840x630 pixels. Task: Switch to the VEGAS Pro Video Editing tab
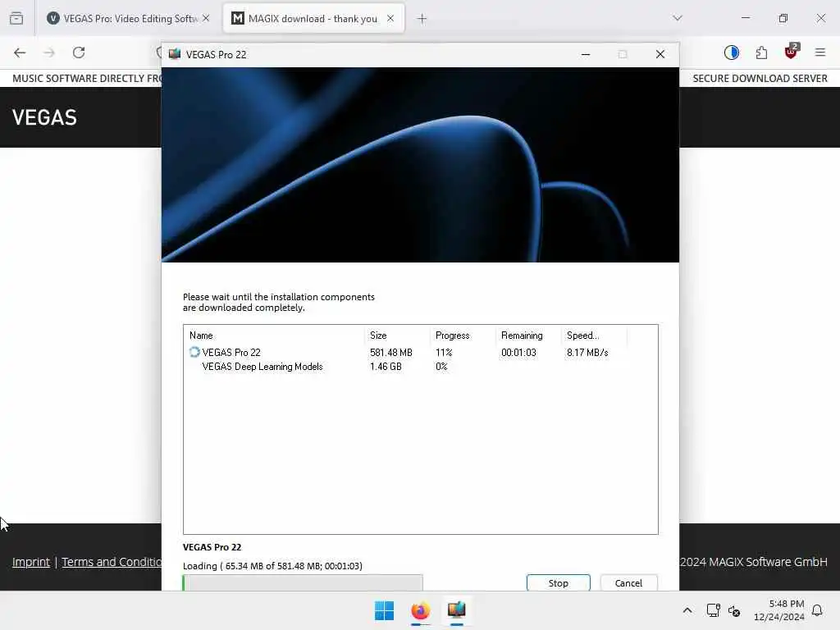(127, 19)
